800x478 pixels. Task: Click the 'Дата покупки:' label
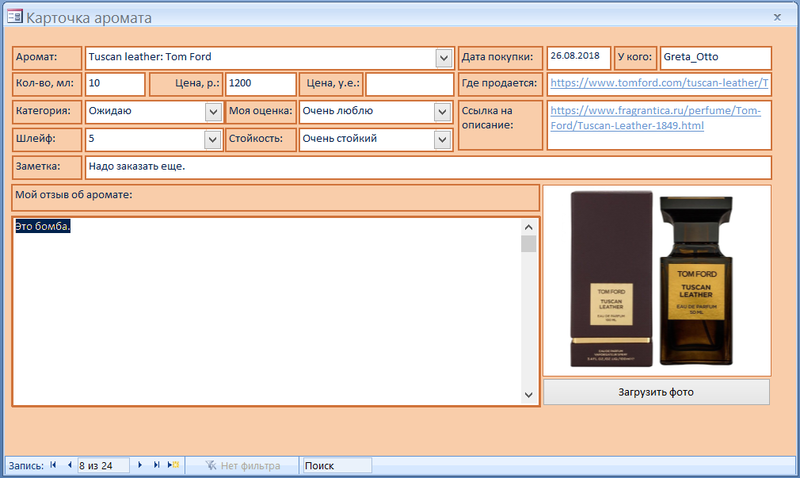pyautogui.click(x=501, y=58)
